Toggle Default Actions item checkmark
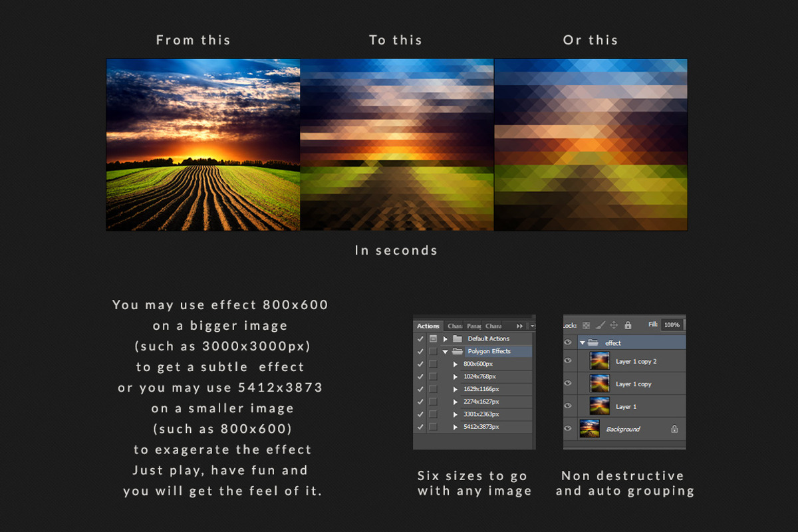 click(420, 338)
